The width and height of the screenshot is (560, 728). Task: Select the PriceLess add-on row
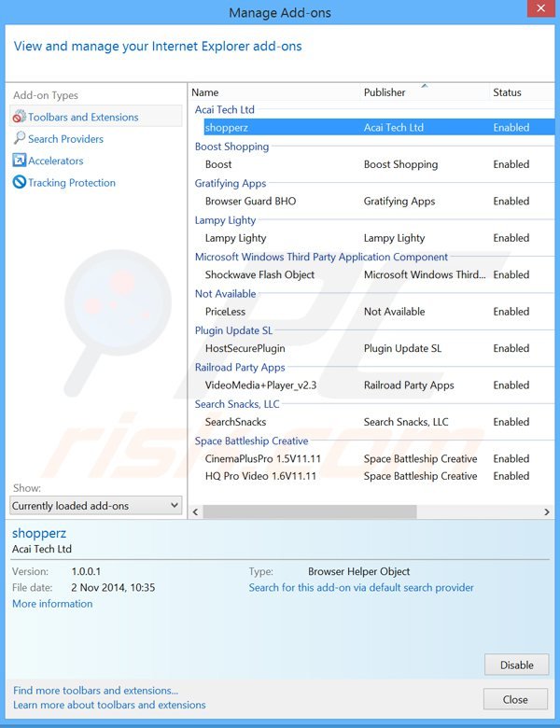[x=379, y=311]
